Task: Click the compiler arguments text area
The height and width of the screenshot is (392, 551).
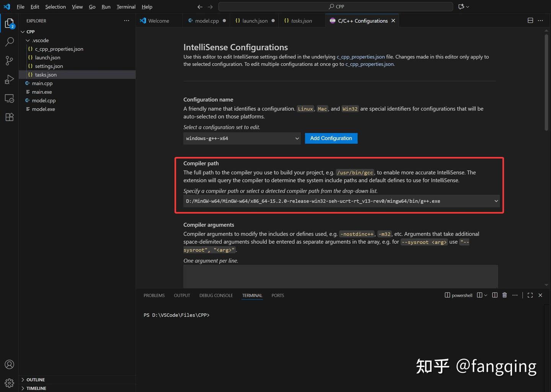Action: tap(340, 276)
